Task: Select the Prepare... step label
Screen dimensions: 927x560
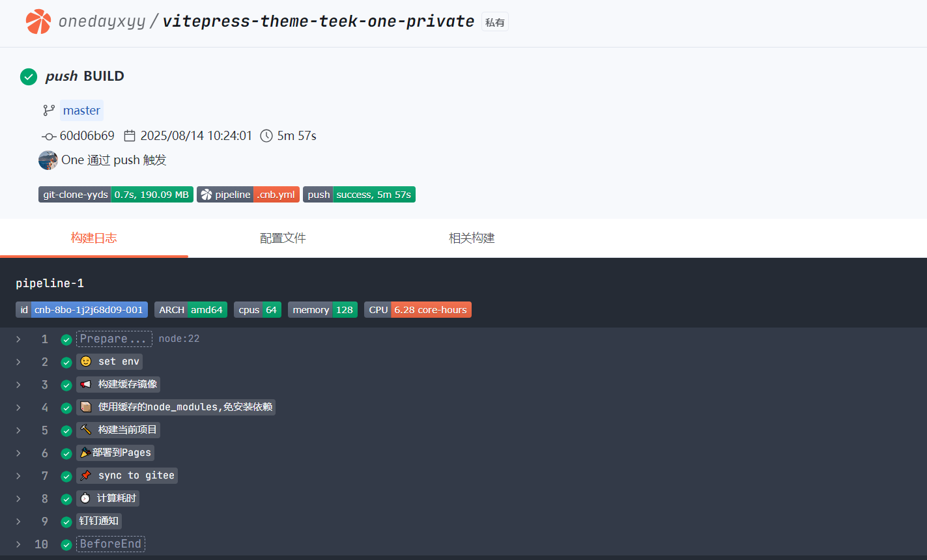Action: 114,339
